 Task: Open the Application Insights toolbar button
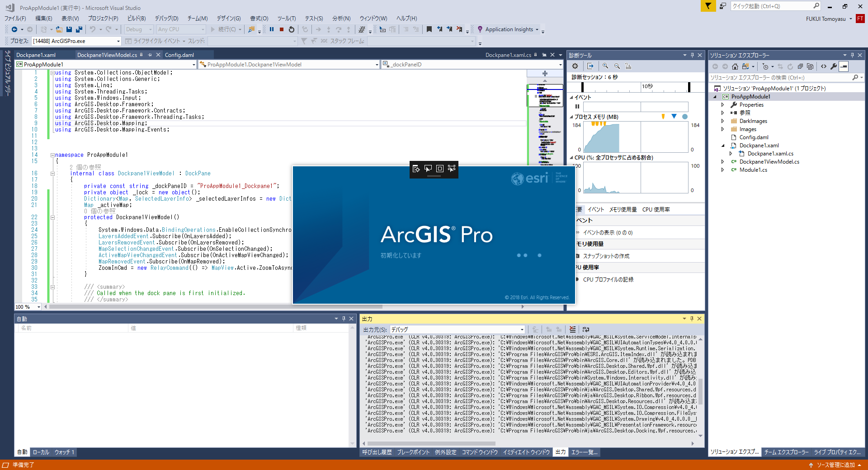tap(508, 29)
